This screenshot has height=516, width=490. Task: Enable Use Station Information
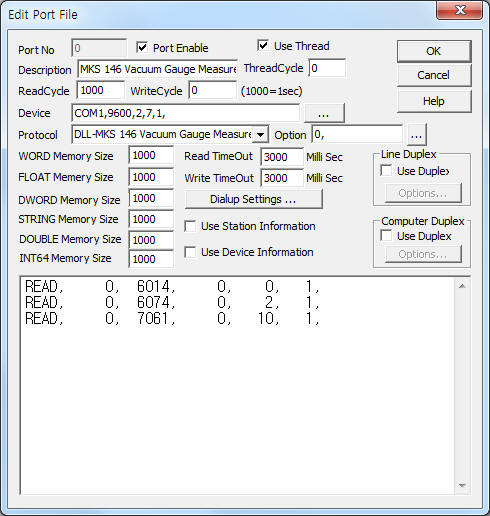190,226
